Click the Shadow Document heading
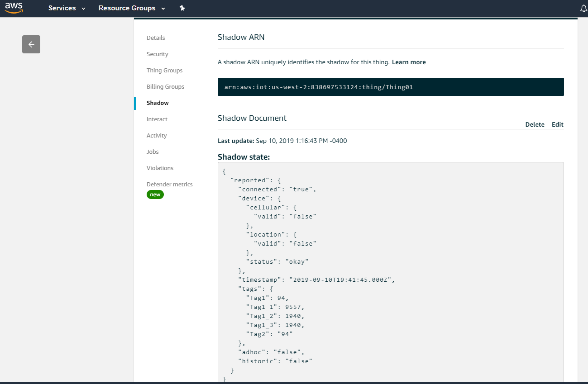588x384 pixels. pos(252,118)
